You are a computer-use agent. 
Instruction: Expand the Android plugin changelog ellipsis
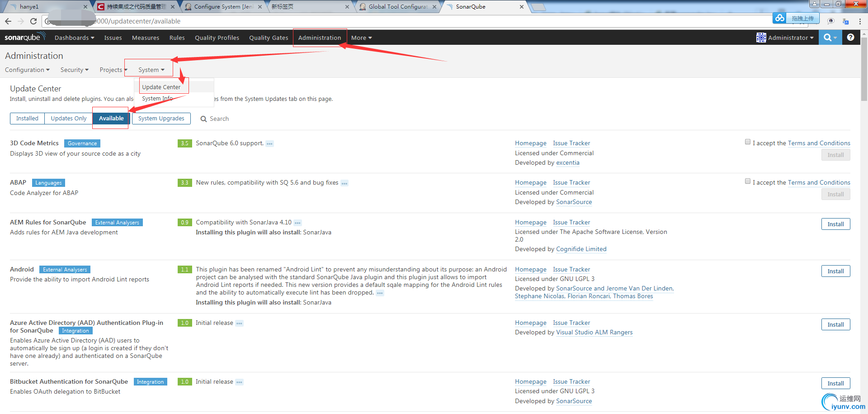[380, 293]
